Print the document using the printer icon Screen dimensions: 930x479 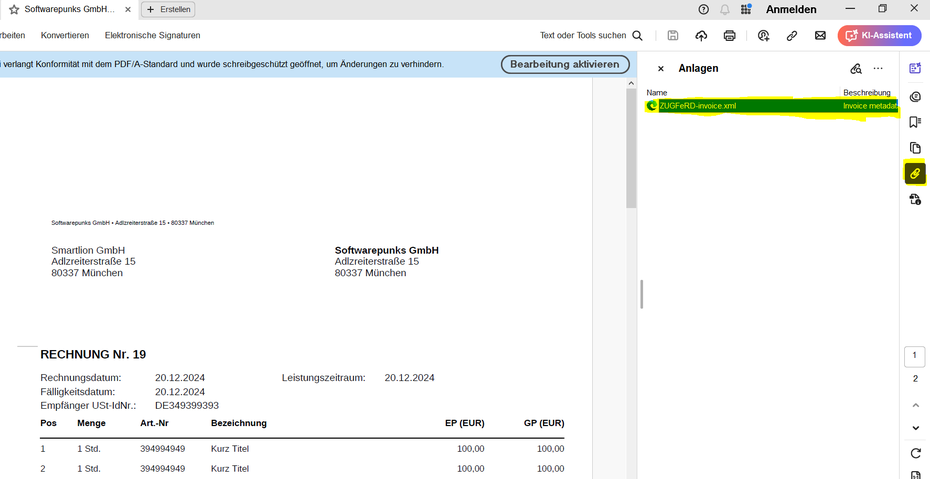point(730,36)
